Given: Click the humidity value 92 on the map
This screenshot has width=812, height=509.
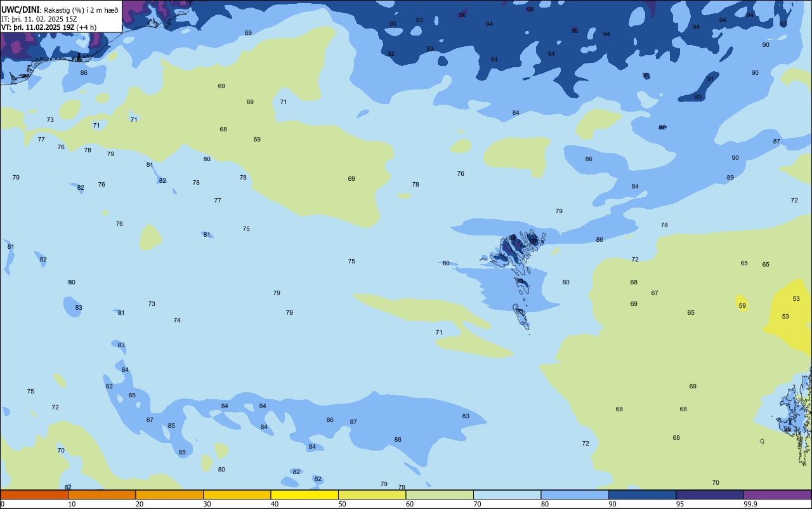Looking at the screenshot, I should click(391, 54).
